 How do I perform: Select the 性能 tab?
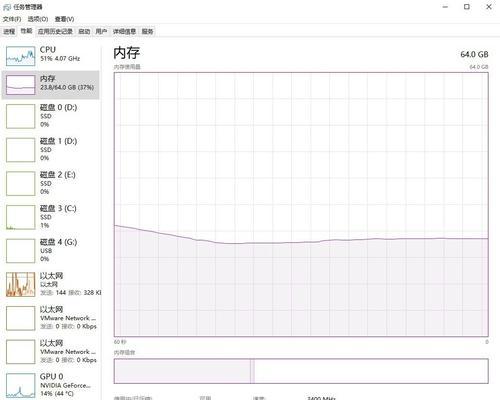click(26, 31)
